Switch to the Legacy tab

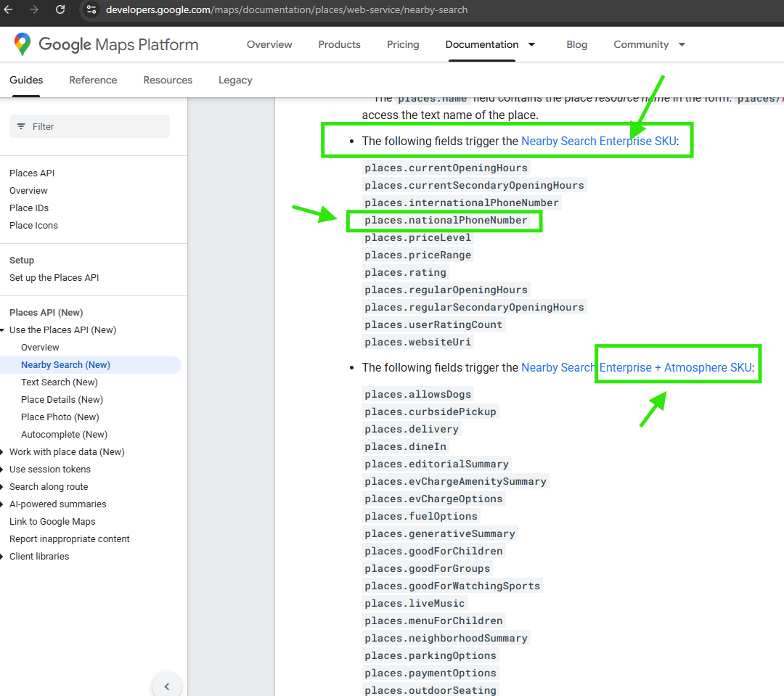[235, 80]
